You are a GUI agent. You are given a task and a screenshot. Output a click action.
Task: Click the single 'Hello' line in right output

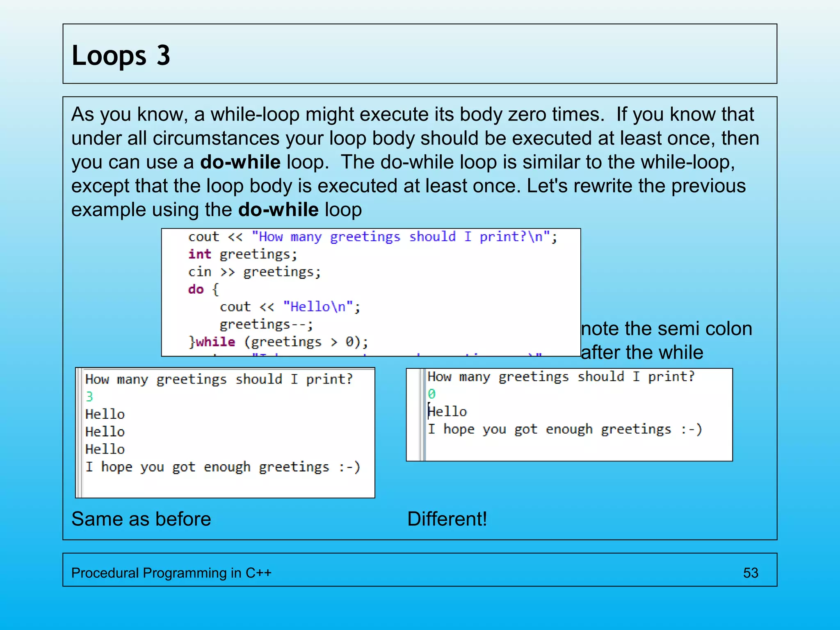pos(447,411)
